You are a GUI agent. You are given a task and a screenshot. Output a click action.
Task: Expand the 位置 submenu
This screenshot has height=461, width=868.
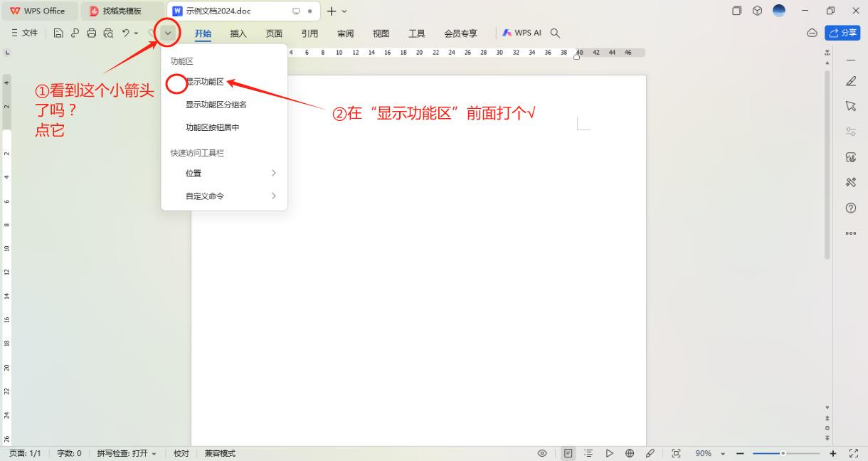[x=224, y=173]
